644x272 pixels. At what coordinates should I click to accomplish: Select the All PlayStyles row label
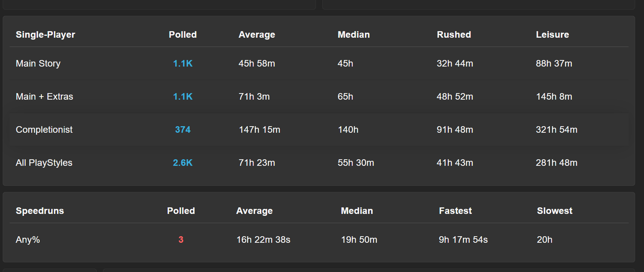tap(44, 163)
